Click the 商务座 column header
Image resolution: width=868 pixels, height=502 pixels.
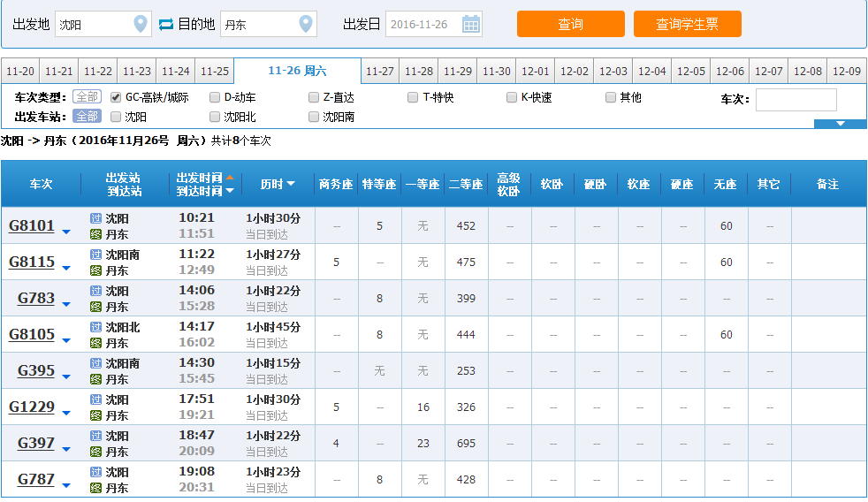point(336,185)
